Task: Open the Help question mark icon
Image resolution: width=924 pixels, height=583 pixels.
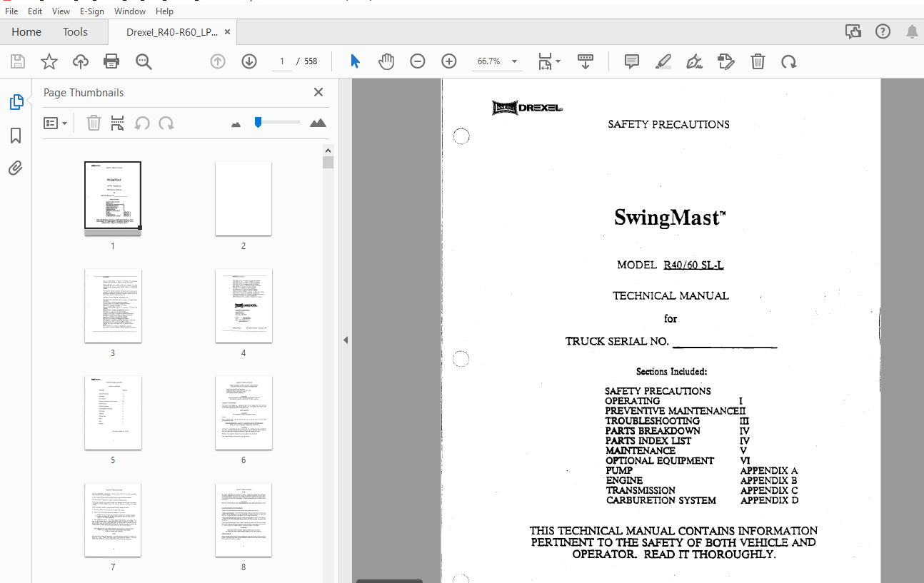Action: (x=883, y=31)
